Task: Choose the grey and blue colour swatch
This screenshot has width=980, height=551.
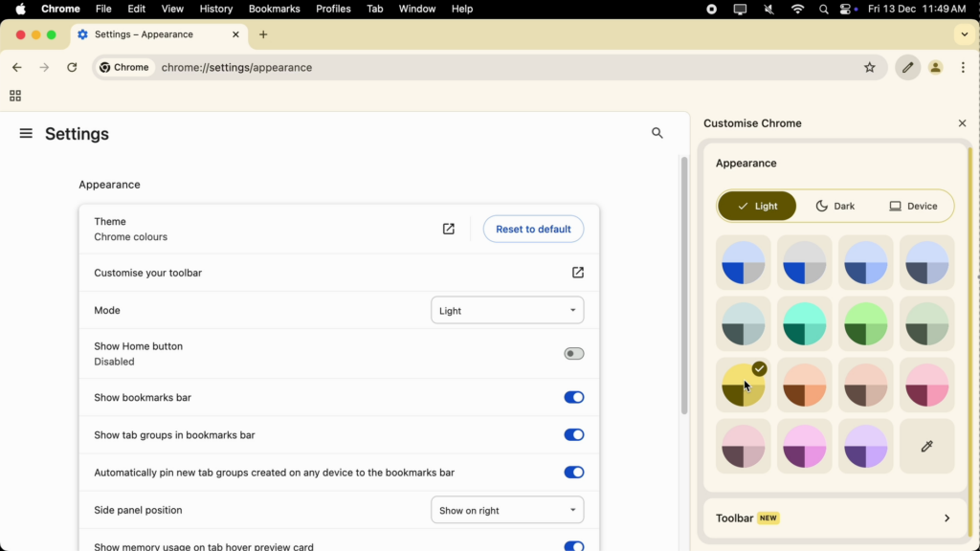Action: 804,262
